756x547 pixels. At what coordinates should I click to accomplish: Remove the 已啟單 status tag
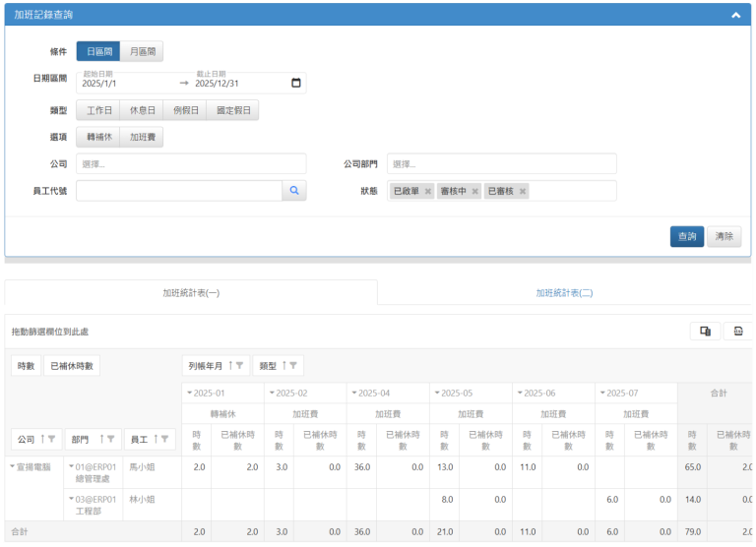pos(428,191)
